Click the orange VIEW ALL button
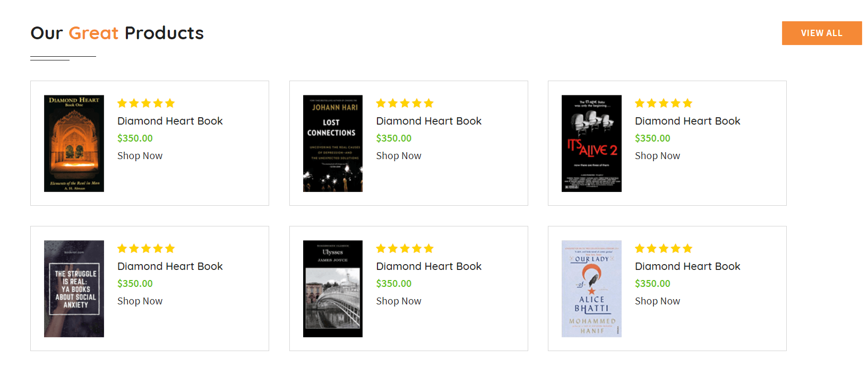Image resolution: width=868 pixels, height=376 pixels. click(x=821, y=33)
